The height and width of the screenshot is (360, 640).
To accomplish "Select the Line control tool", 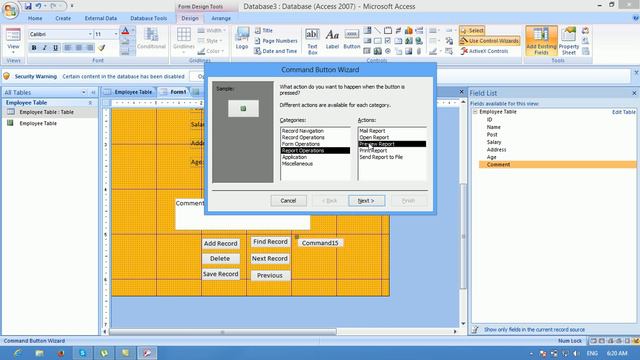I will [x=378, y=31].
